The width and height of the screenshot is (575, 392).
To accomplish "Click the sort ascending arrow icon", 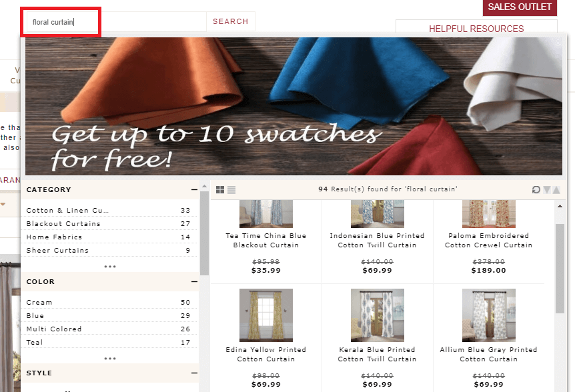I will [x=557, y=190].
